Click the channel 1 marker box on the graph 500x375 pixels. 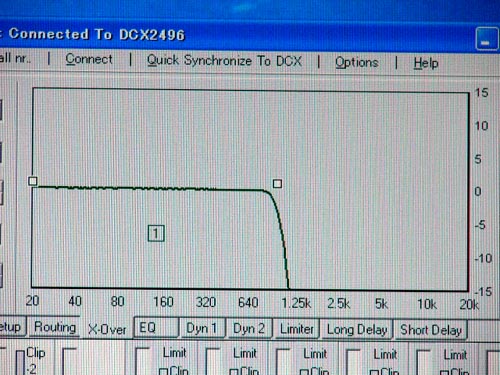point(156,233)
